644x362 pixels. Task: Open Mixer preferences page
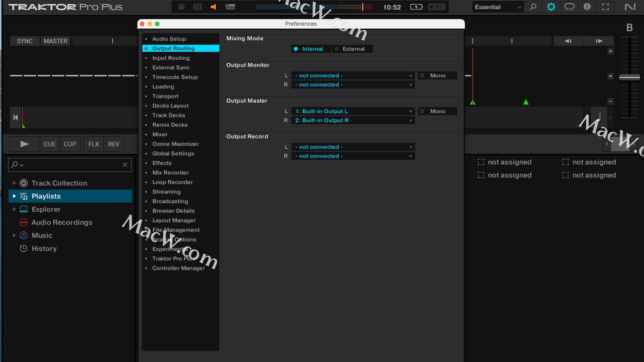pos(160,134)
